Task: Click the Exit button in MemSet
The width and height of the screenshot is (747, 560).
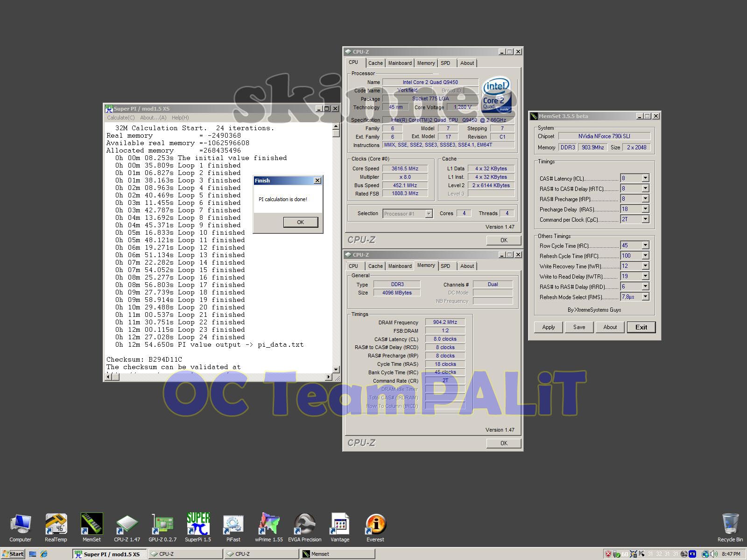Action: (641, 327)
